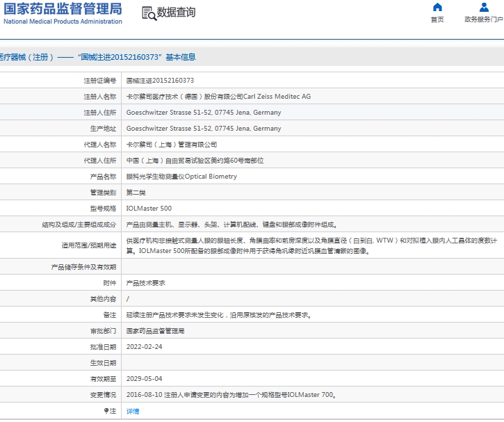The width and height of the screenshot is (504, 422).
Task: Select the 备注 remark 延续注册产品 text
Action: tap(219, 315)
